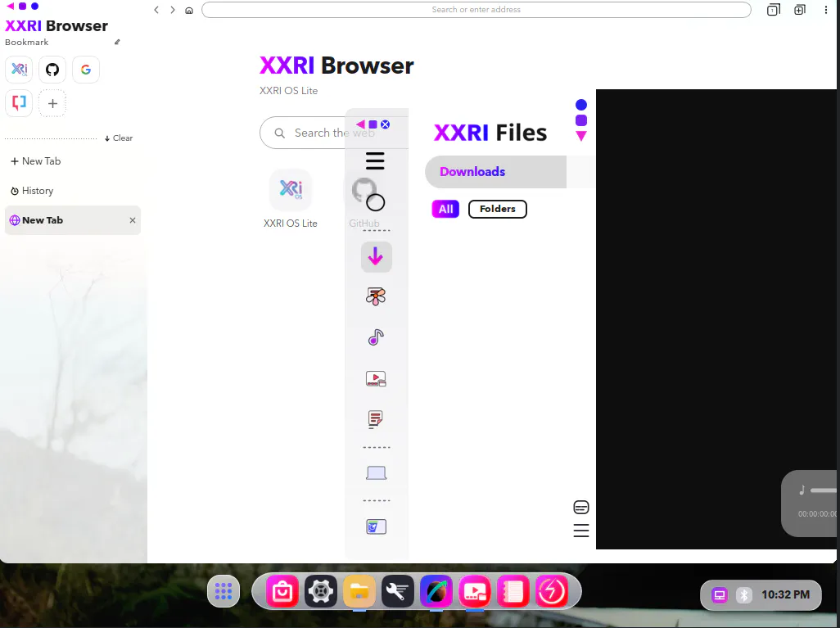Open Files hamburger menu
This screenshot has width=840, height=628.
tap(375, 160)
